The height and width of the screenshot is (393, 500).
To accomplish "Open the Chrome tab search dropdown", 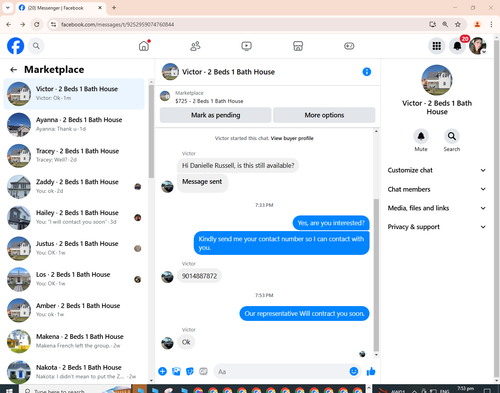I will click(8, 8).
